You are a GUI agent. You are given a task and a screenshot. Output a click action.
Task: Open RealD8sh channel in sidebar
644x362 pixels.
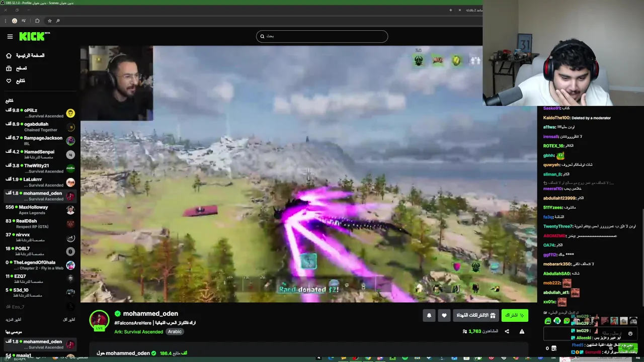[40, 224]
